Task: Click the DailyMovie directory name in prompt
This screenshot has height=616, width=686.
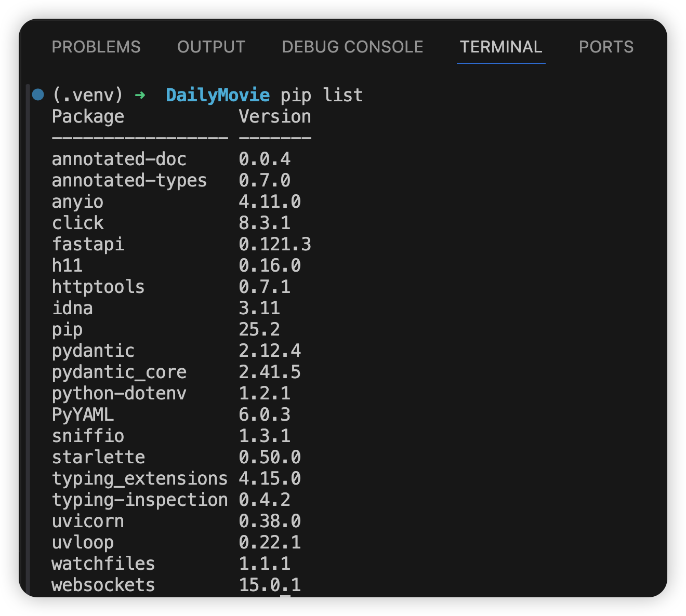Action: click(217, 95)
